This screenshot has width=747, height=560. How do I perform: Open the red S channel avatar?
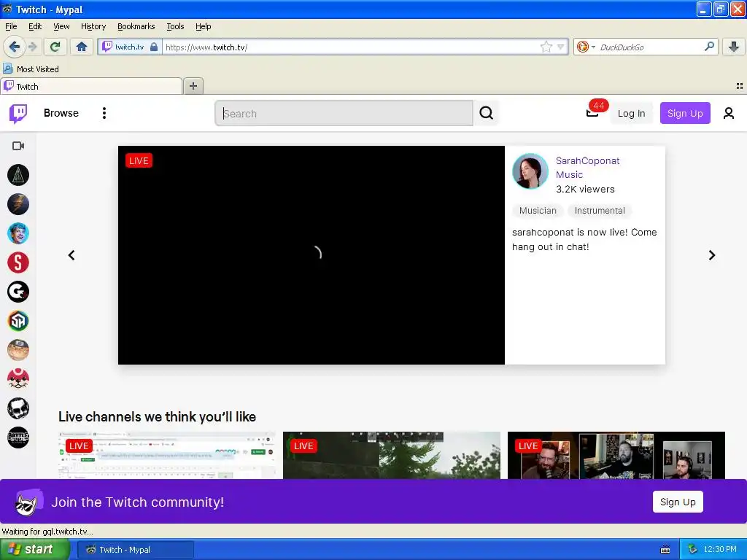[18, 262]
